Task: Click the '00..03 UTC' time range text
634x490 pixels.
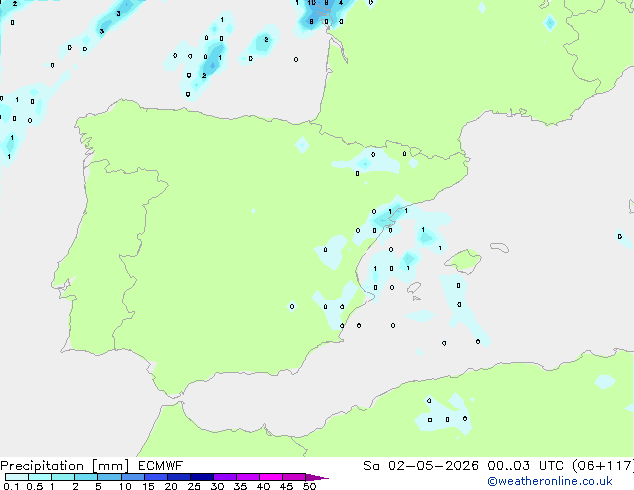Action: pyautogui.click(x=526, y=466)
